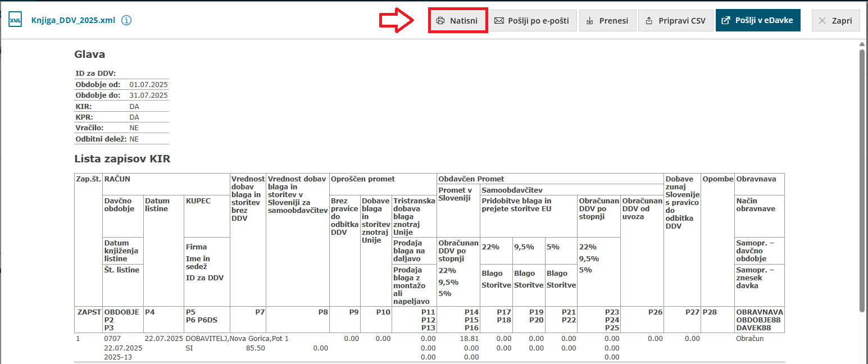The image size is (868, 364).
Task: Click the KPR: label
Action: coord(83,117)
